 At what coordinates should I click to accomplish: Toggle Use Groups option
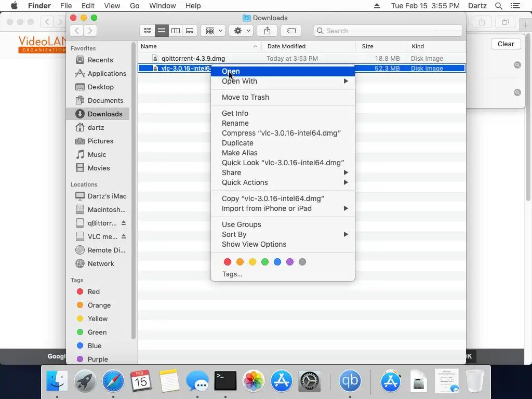(283, 224)
